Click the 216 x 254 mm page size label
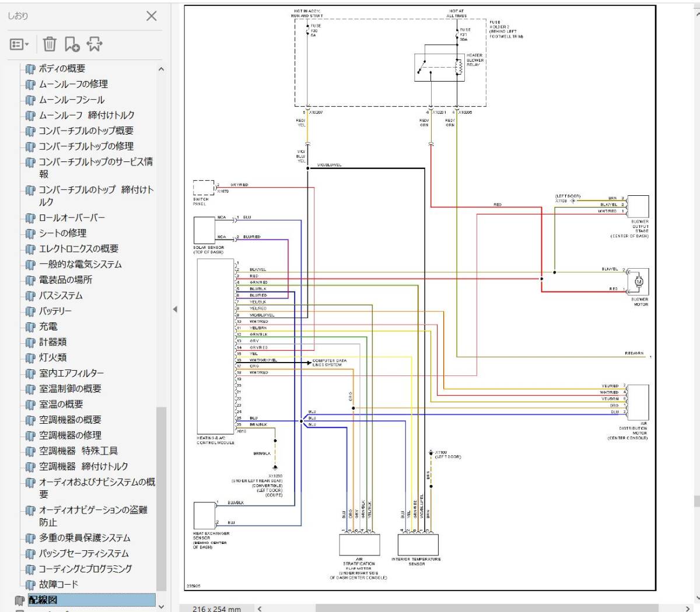This screenshot has height=612, width=700. pyautogui.click(x=217, y=609)
